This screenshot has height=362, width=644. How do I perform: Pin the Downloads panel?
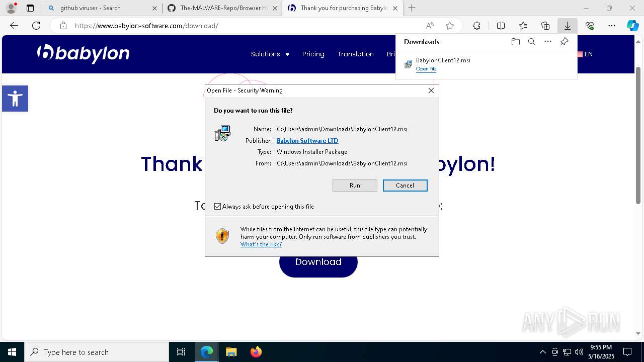(564, 42)
